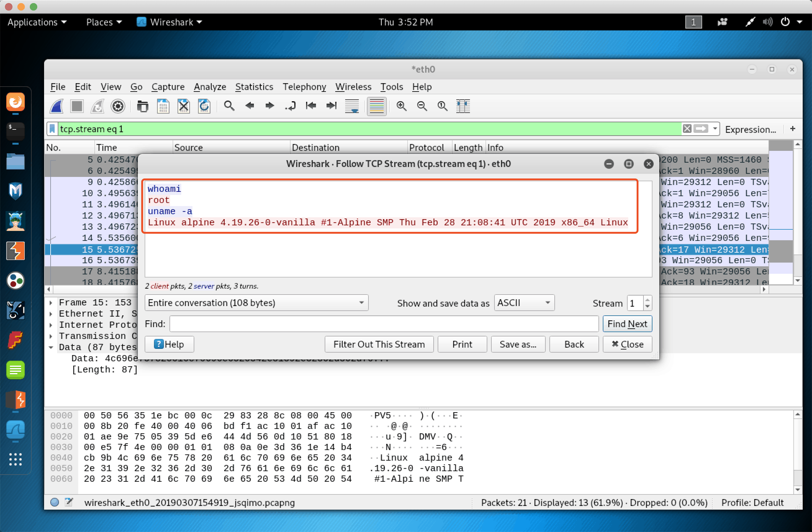This screenshot has width=812, height=532.
Task: Start a new live capture
Action: coord(56,106)
